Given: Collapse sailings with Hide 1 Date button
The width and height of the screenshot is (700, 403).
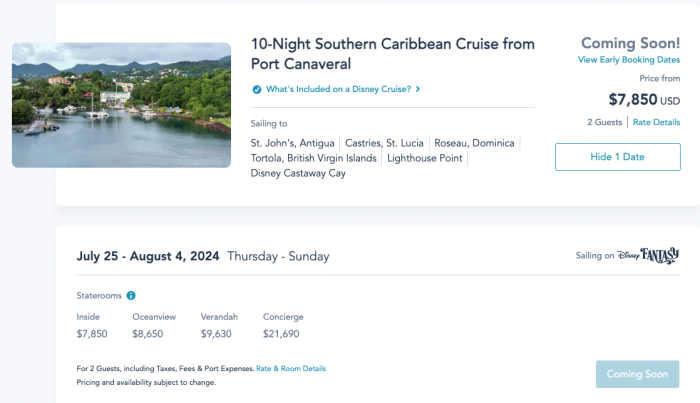Looking at the screenshot, I should 618,157.
